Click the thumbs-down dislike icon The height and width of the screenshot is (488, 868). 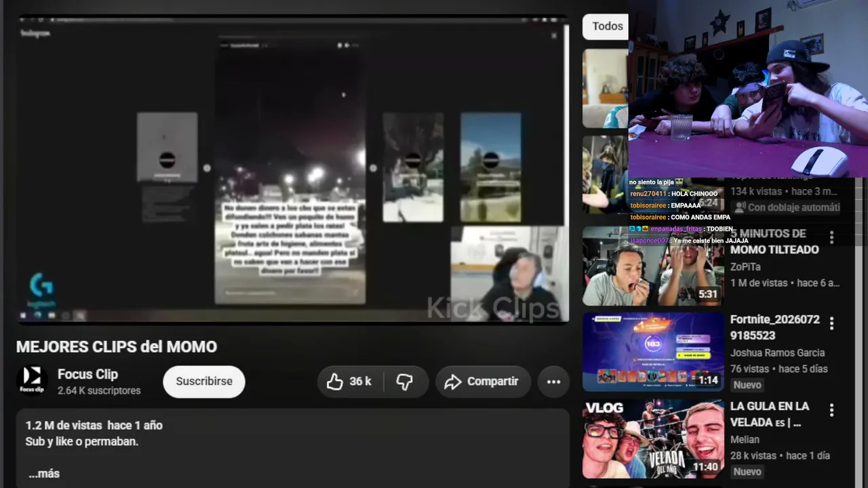405,382
